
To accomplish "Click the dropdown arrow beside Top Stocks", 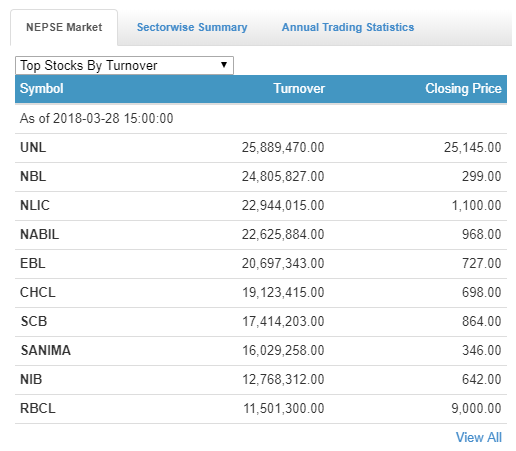I will (224, 65).
